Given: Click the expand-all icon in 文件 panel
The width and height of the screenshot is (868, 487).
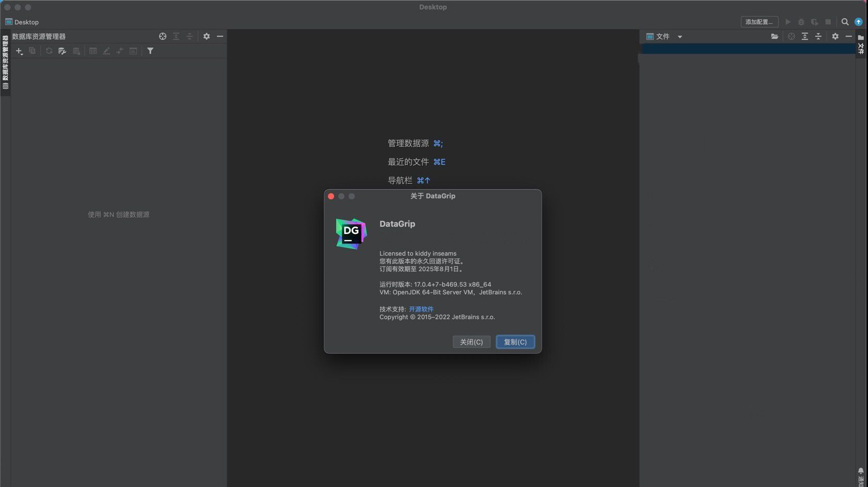Looking at the screenshot, I should tap(804, 36).
